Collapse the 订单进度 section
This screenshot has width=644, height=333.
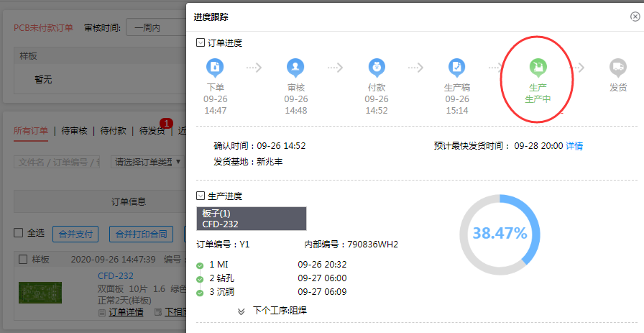coord(201,42)
